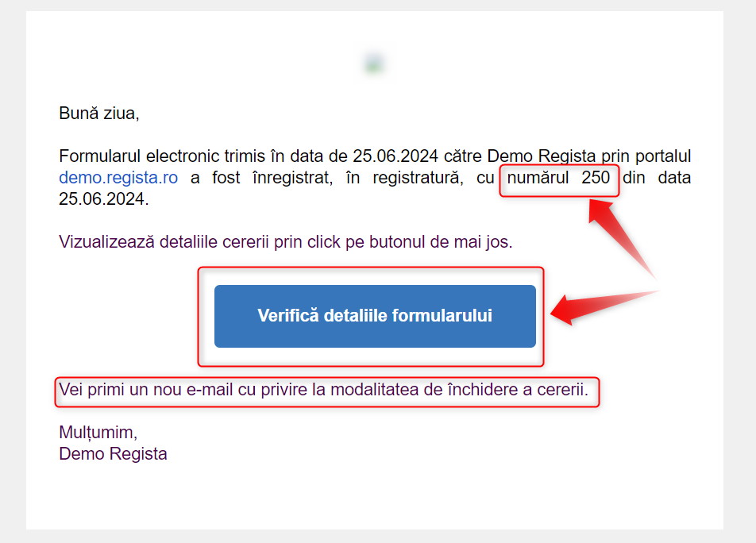Click the Mulțumim closing line
This screenshot has height=543, width=756.
click(98, 433)
